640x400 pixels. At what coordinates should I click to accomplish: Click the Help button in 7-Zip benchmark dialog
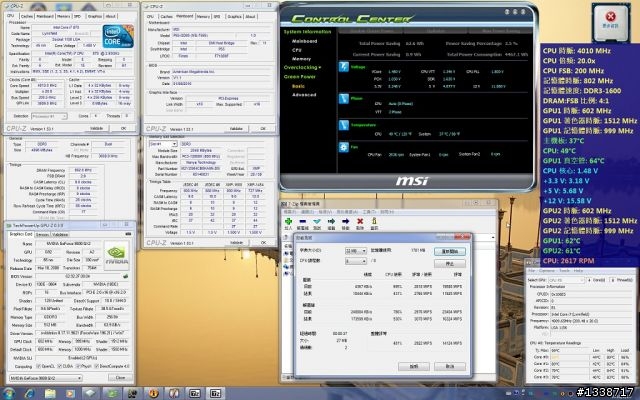pos(413,366)
